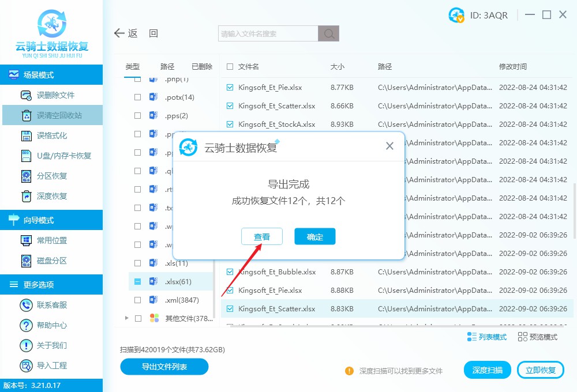
Task: Click the 向导模式 section header
Action: [51, 220]
